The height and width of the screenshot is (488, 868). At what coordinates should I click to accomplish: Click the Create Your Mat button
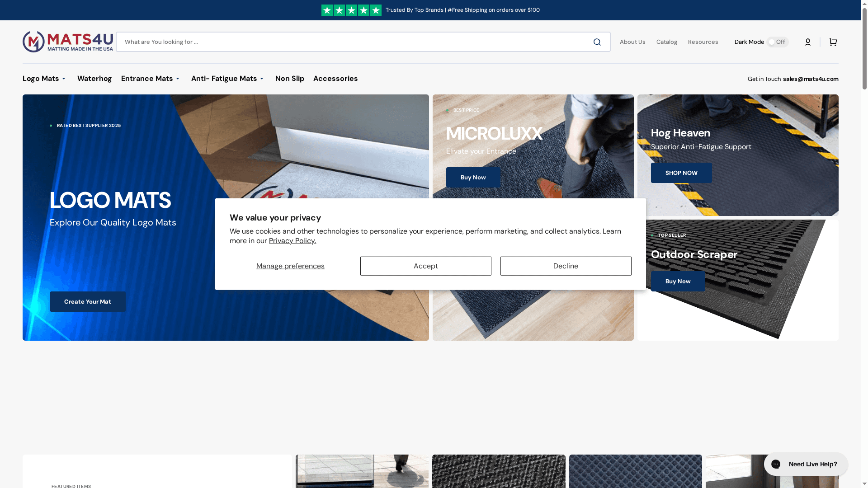tap(88, 301)
